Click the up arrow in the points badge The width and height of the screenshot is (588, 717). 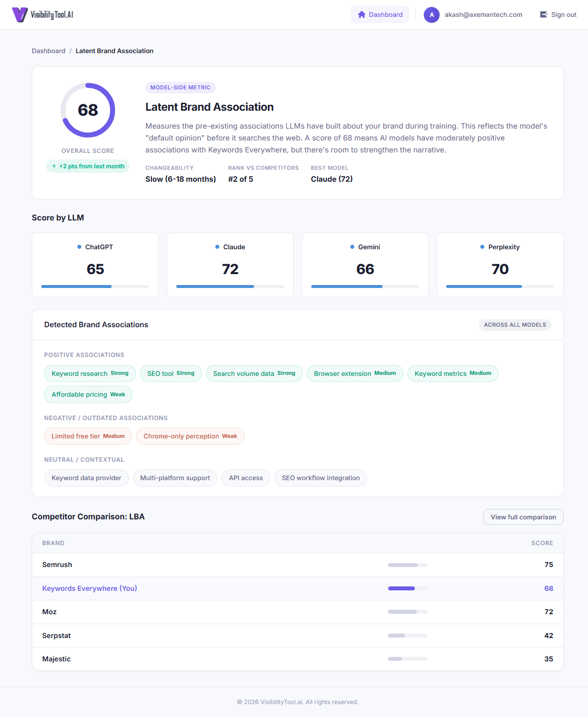[x=54, y=166]
